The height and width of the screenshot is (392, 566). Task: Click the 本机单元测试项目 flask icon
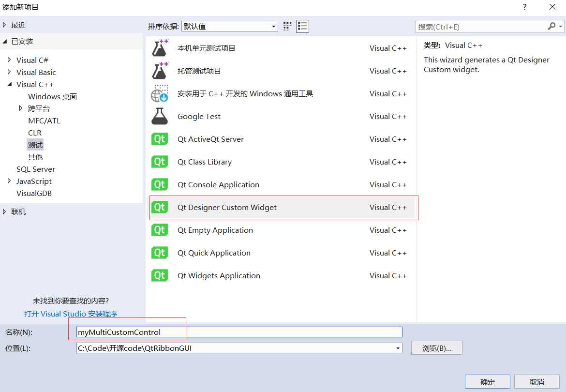(160, 48)
